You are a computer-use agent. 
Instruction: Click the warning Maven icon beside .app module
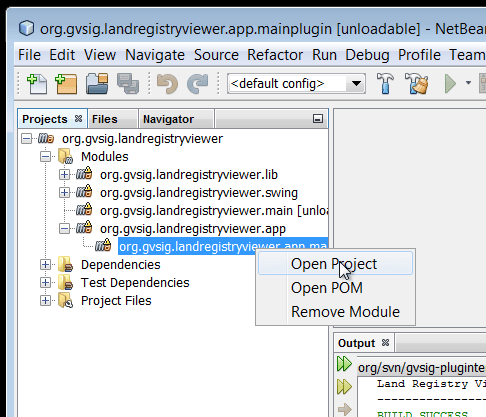pyautogui.click(x=84, y=227)
